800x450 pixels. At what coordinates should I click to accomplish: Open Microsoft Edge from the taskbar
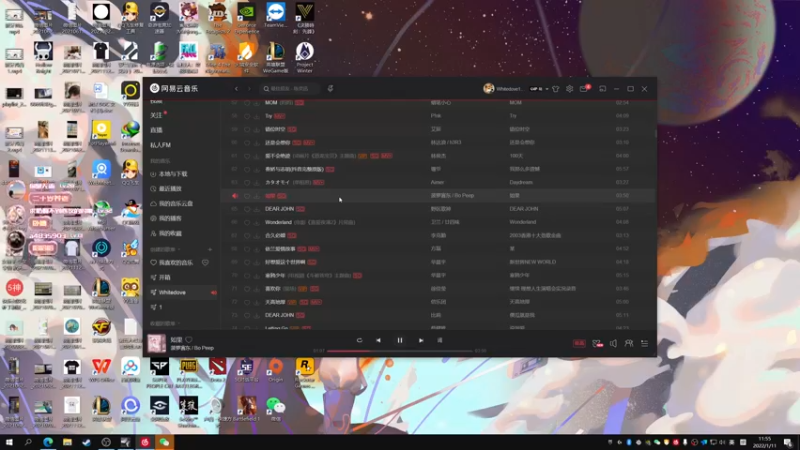point(48,442)
